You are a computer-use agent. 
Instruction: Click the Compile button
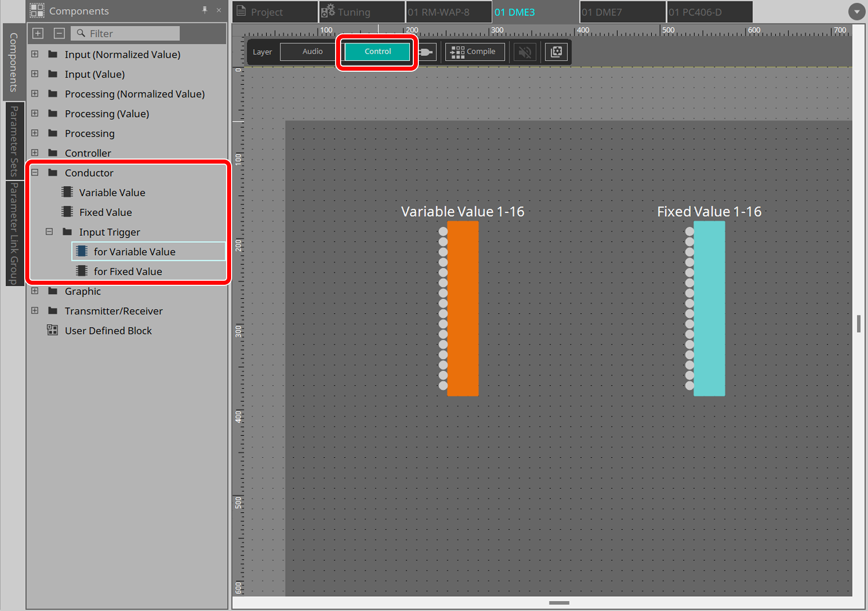(x=474, y=52)
